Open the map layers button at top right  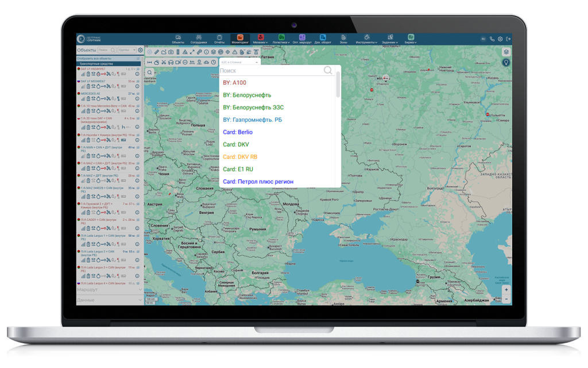pos(506,52)
